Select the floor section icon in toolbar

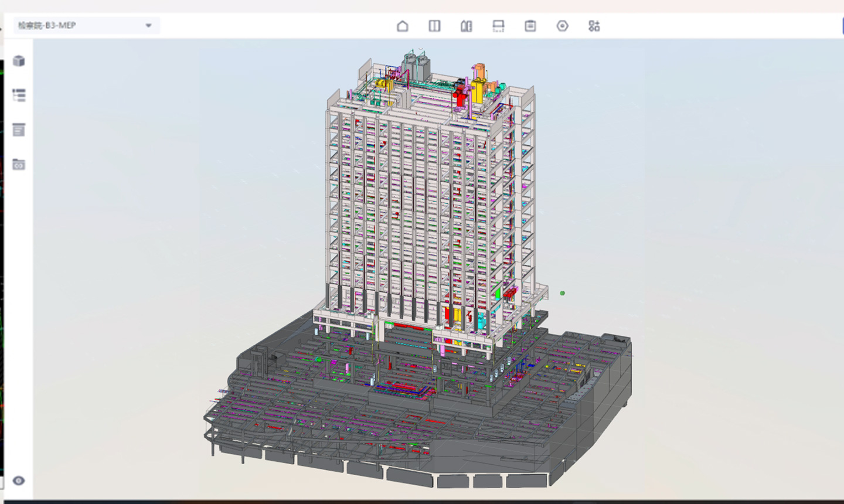pos(498,26)
